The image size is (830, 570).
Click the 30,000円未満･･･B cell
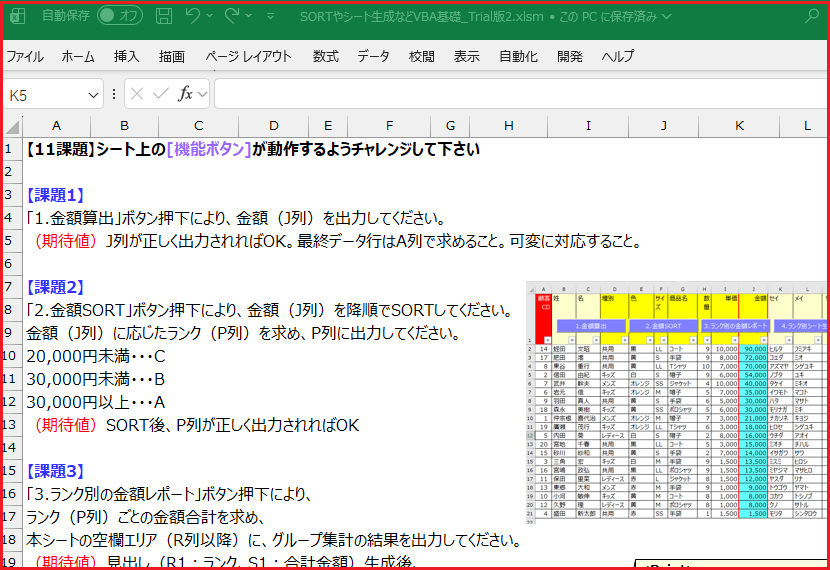click(96, 379)
